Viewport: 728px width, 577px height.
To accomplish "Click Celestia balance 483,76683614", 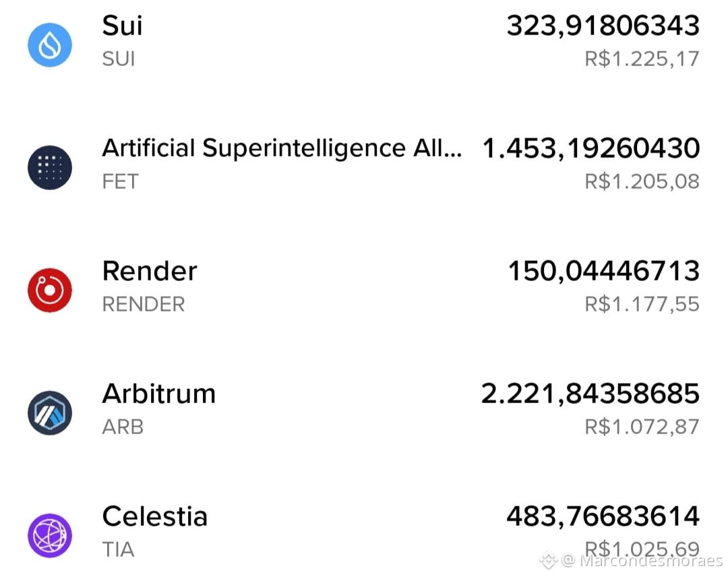I will 603,516.
